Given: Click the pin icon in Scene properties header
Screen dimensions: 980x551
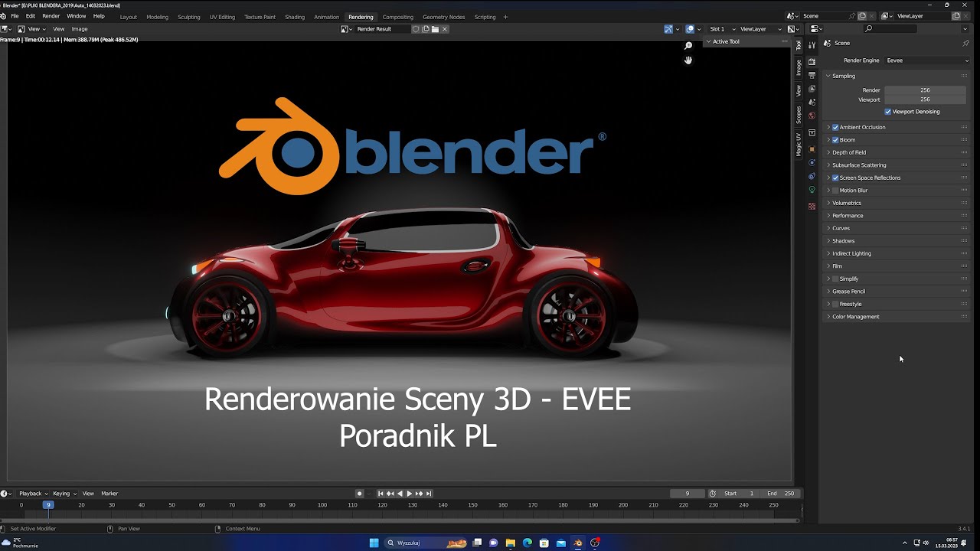Looking at the screenshot, I should (x=966, y=43).
